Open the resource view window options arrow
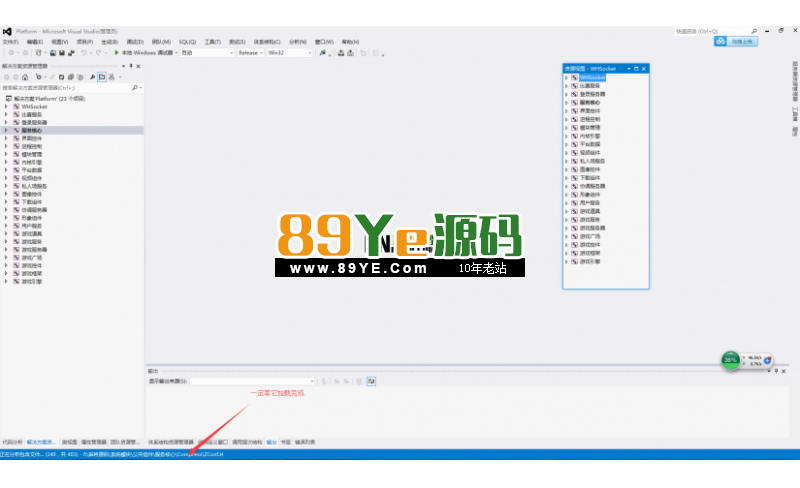This screenshot has width=800, height=488. coord(629,68)
